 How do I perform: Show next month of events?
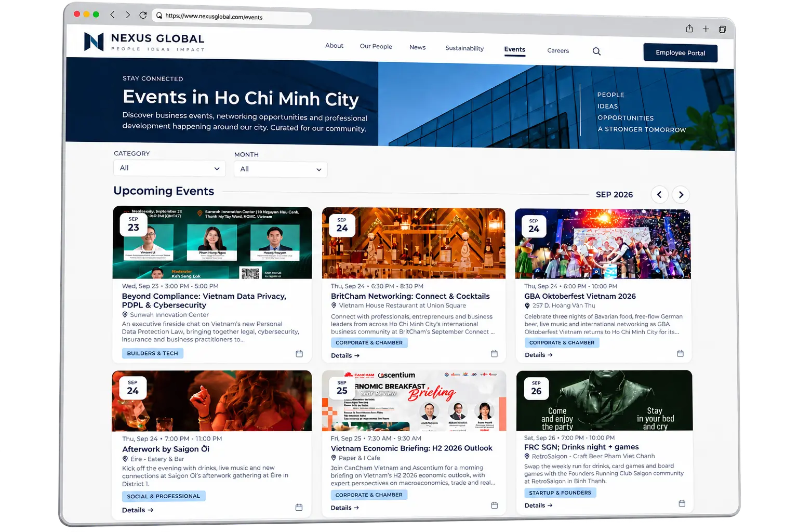(681, 195)
